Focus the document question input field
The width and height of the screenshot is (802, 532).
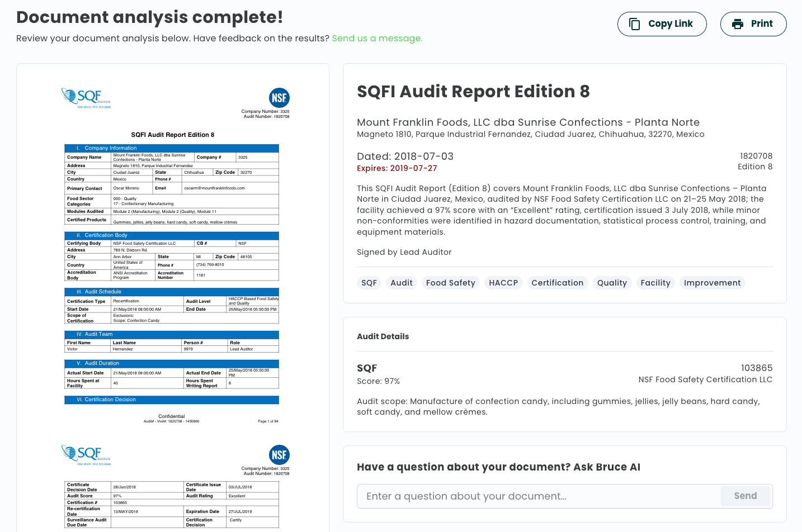[539, 496]
